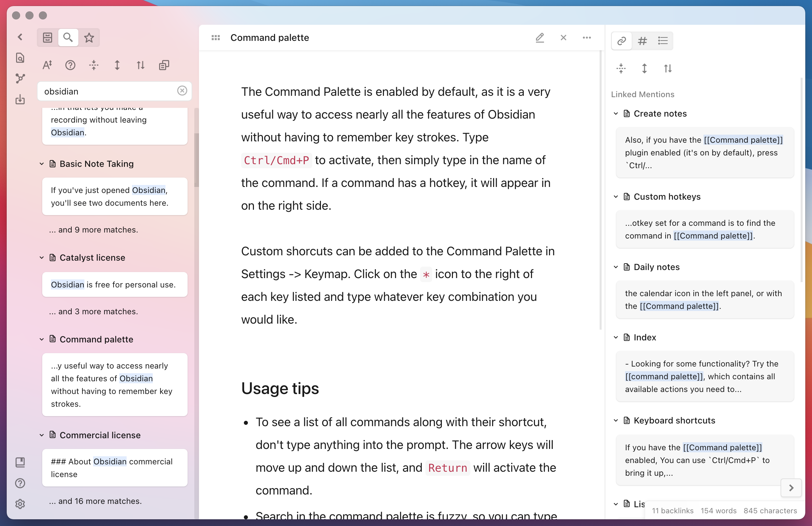Toggle show more context in backlinks pane
This screenshot has height=526, width=812.
(645, 68)
